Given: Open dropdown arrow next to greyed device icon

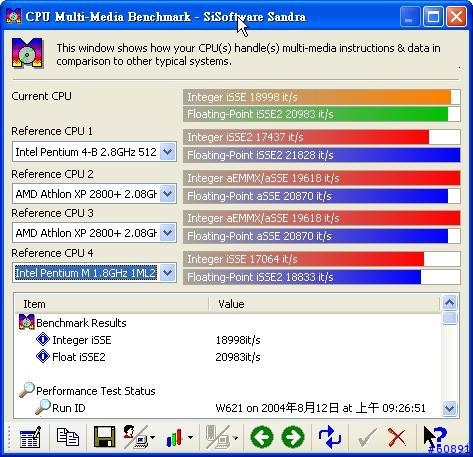Looking at the screenshot, I should pos(235,437).
